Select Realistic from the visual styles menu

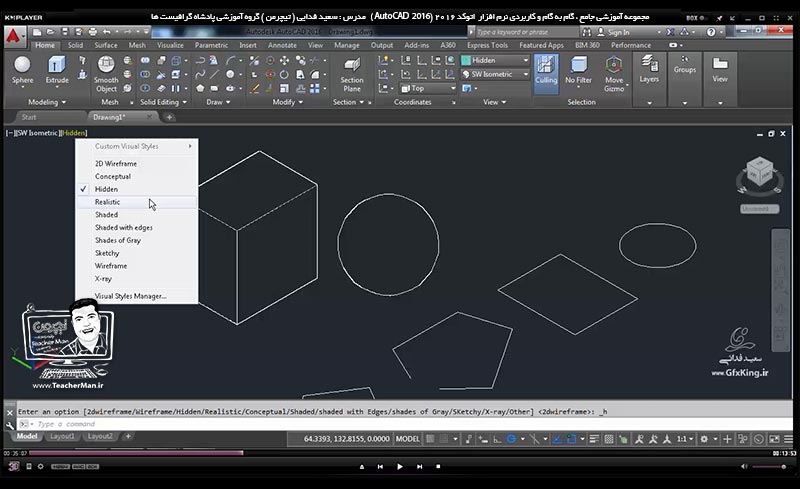[137, 202]
